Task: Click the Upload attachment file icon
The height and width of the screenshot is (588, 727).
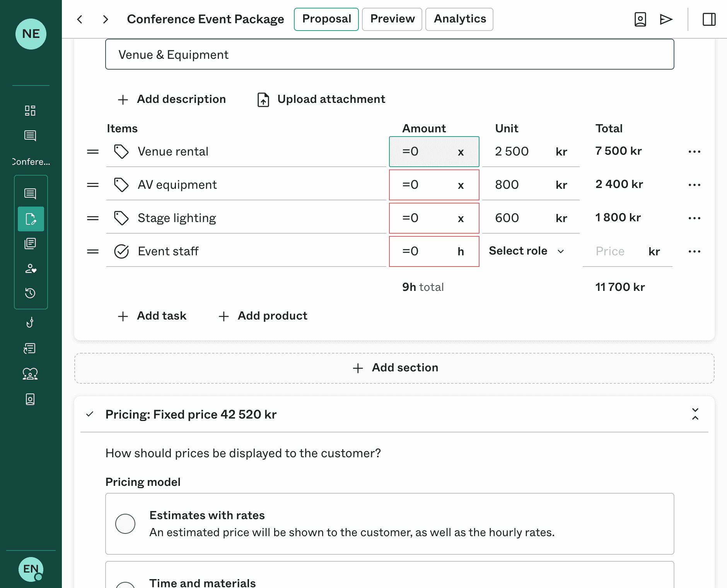Action: point(263,99)
